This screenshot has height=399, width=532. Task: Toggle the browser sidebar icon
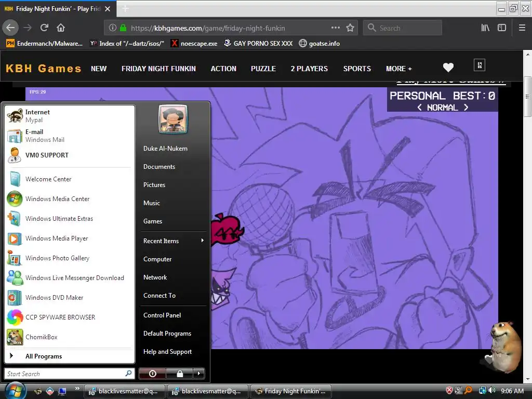[502, 28]
